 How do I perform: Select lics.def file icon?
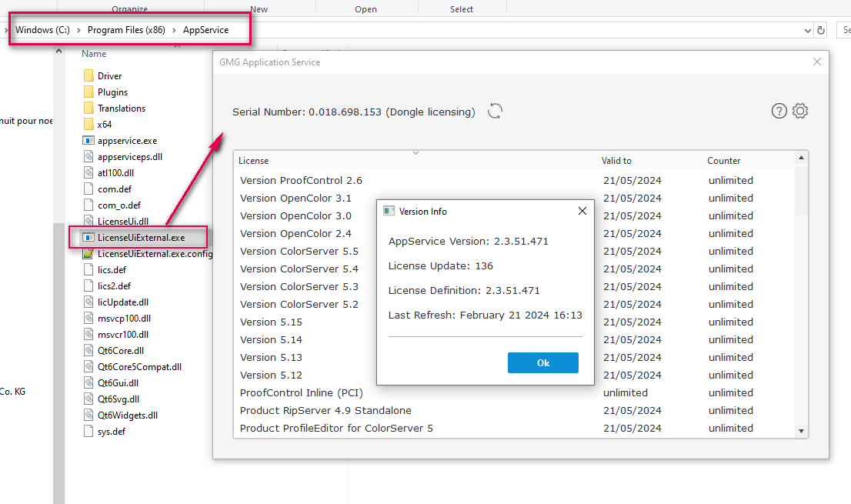[x=88, y=269]
